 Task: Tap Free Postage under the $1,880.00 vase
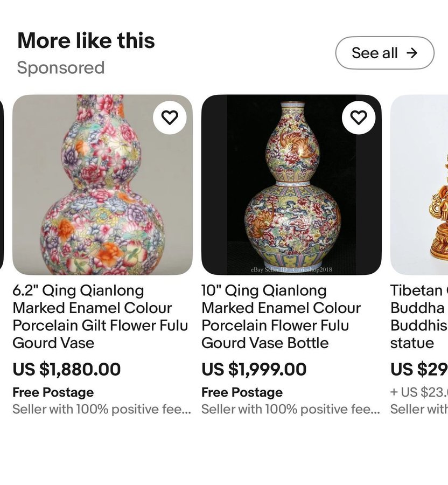(53, 392)
